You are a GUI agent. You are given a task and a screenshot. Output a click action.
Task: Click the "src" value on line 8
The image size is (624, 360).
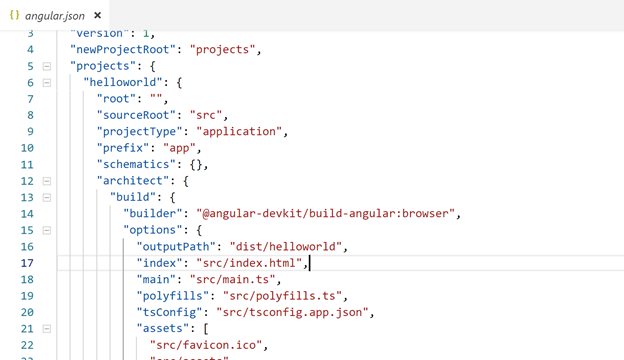(x=206, y=115)
